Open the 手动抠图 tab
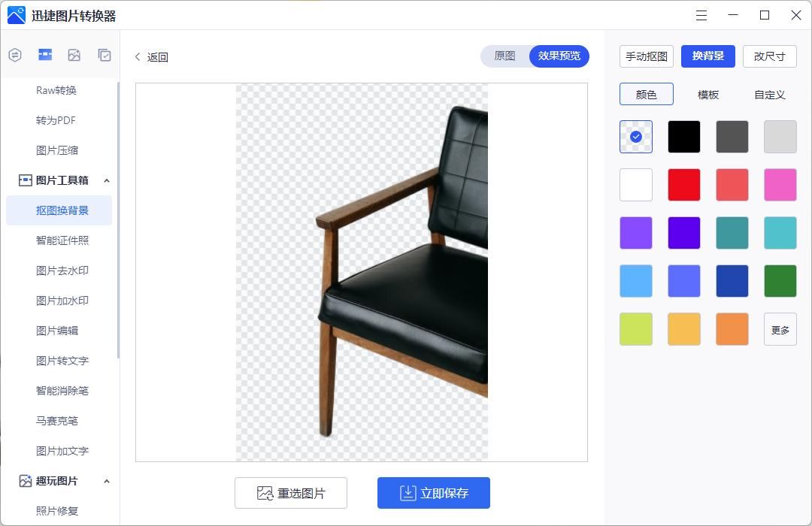The height and width of the screenshot is (526, 812). point(647,56)
